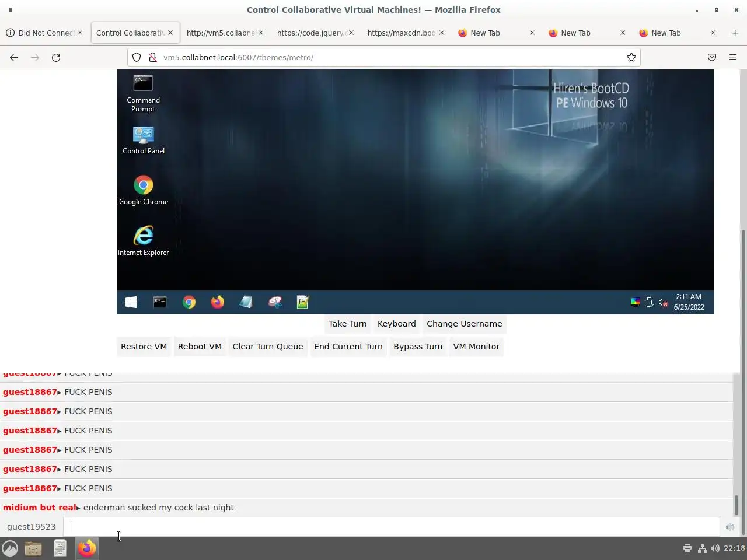
Task: Click Chrome icon in VM taskbar
Action: (189, 302)
